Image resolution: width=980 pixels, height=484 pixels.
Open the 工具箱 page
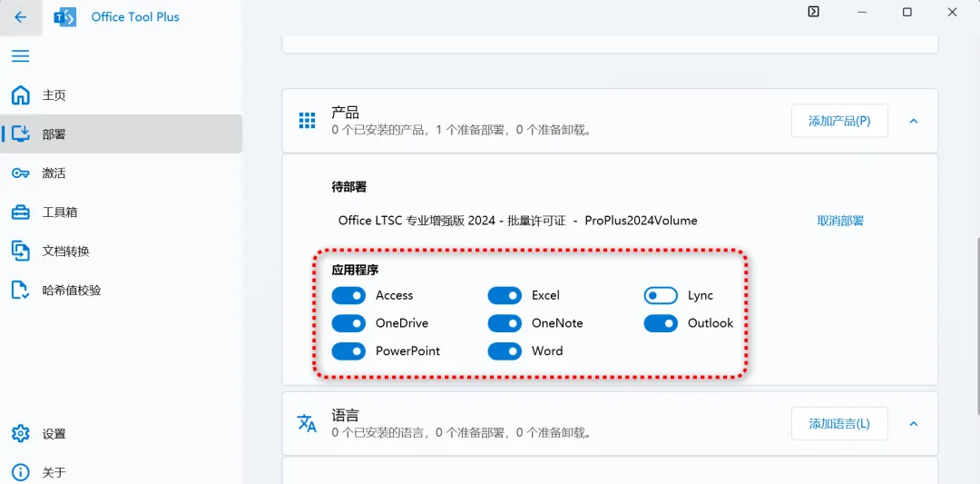tap(122, 212)
